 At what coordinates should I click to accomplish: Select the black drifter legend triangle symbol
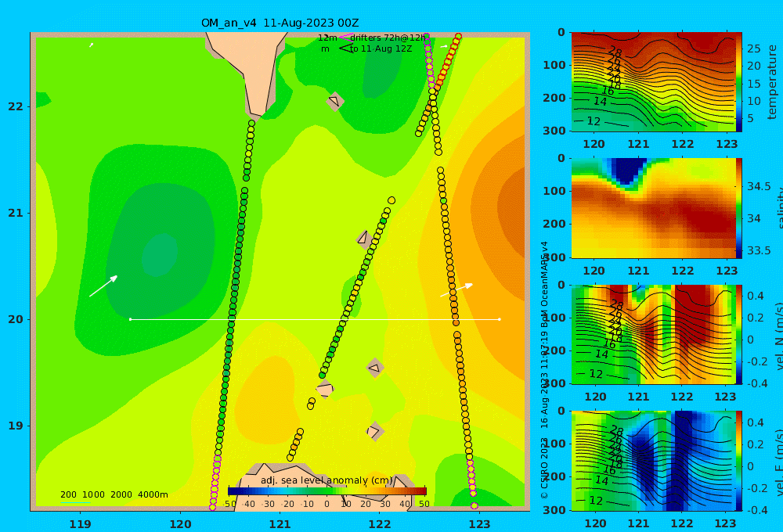pyautogui.click(x=345, y=49)
